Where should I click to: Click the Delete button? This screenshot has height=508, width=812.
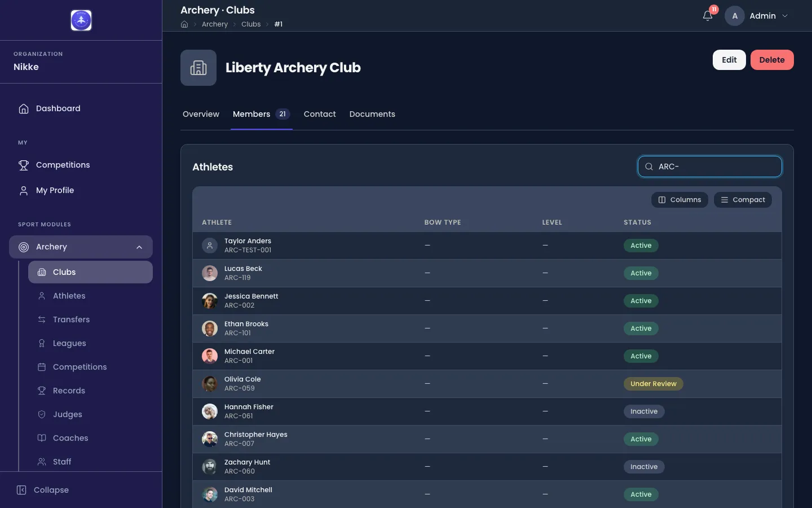772,60
